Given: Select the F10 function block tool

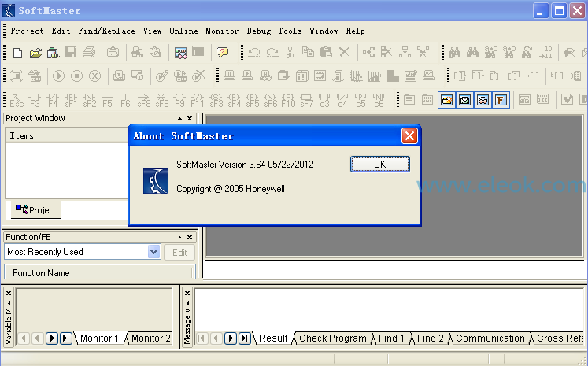Looking at the screenshot, I should click(288, 101).
